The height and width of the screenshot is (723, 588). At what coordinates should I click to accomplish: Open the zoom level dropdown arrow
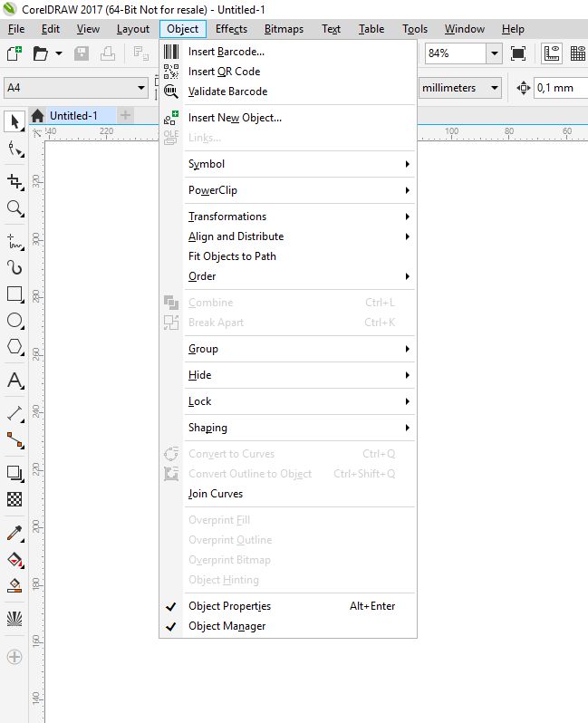click(495, 53)
